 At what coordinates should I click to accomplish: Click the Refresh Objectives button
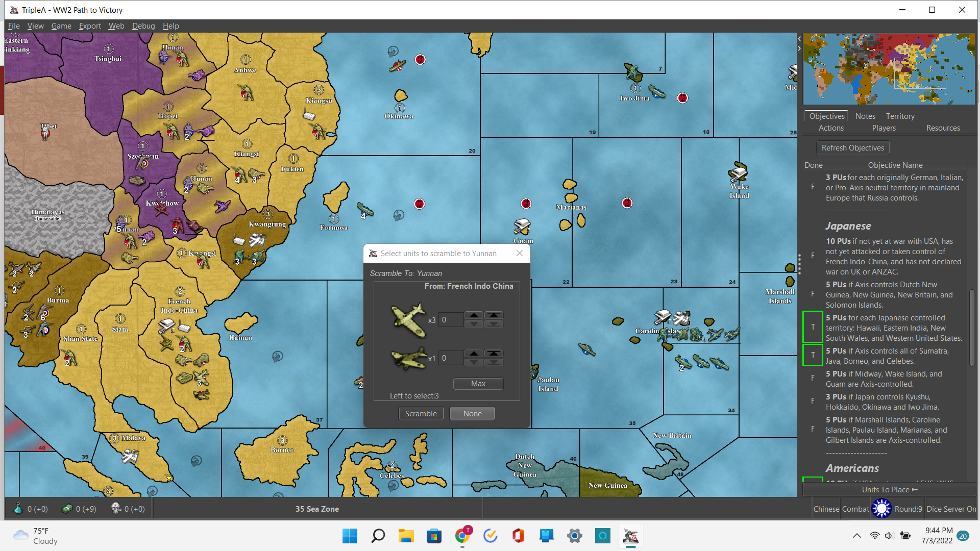click(x=853, y=148)
